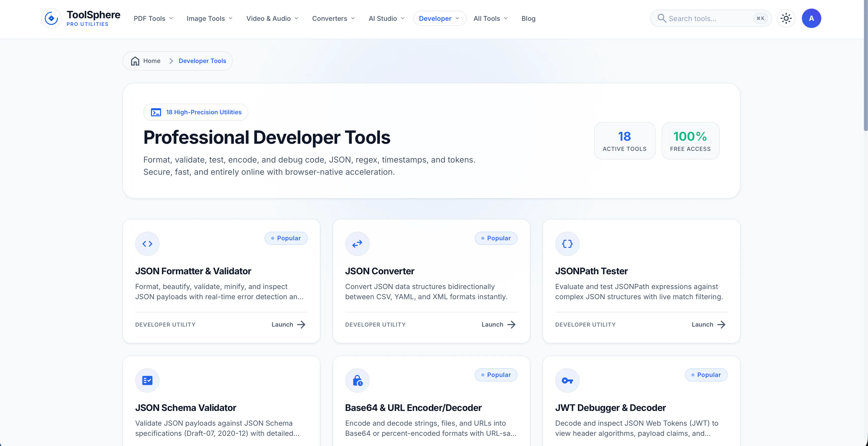Click the ToolSphere logo icon
Viewport: 868px width, 446px height.
tap(51, 18)
